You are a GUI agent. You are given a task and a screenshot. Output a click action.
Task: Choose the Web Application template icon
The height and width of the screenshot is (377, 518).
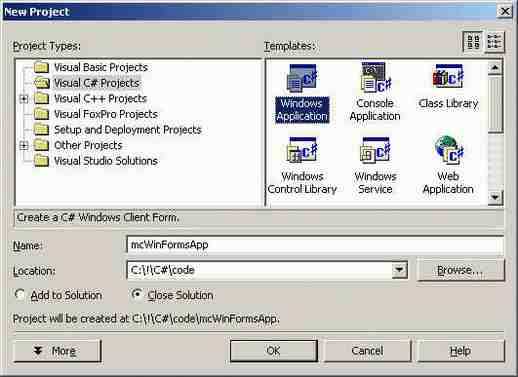coord(449,150)
